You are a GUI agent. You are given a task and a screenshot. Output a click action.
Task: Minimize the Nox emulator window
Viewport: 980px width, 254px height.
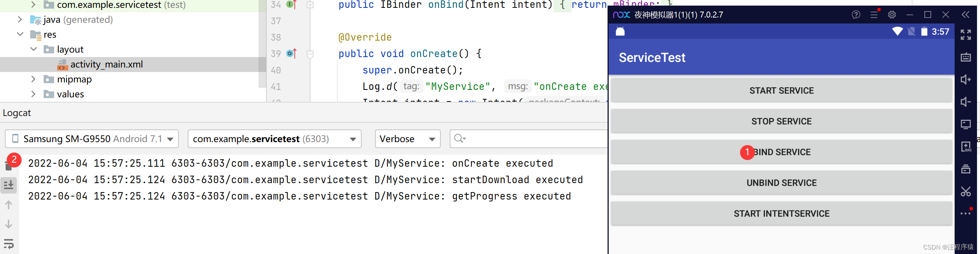pos(910,15)
